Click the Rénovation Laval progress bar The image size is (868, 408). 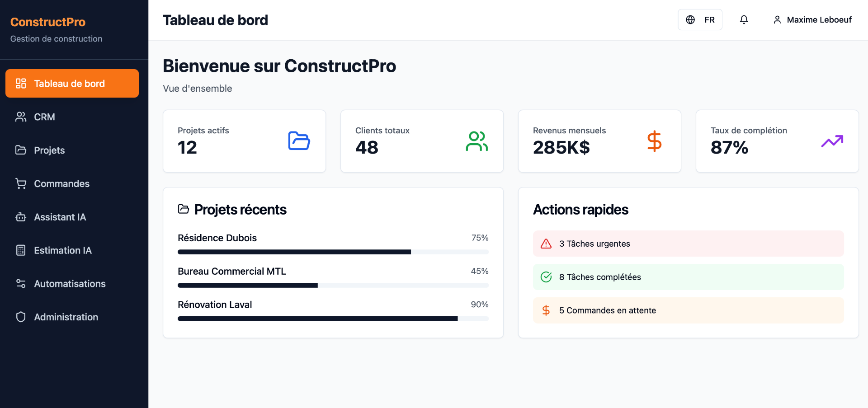[333, 319]
